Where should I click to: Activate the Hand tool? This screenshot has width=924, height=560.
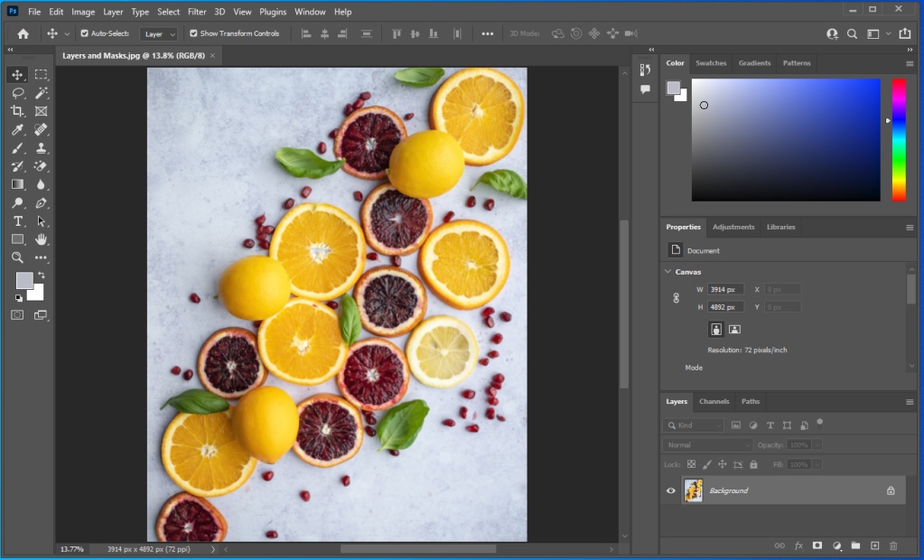pyautogui.click(x=41, y=239)
